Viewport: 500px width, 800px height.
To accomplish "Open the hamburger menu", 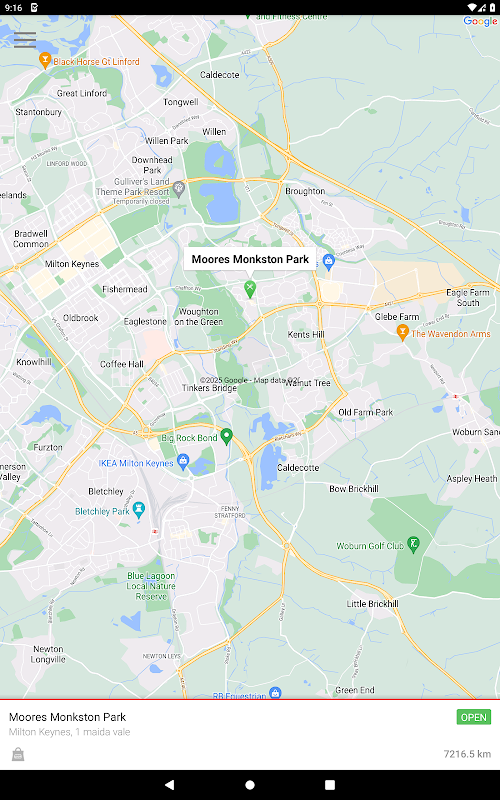I will point(24,39).
